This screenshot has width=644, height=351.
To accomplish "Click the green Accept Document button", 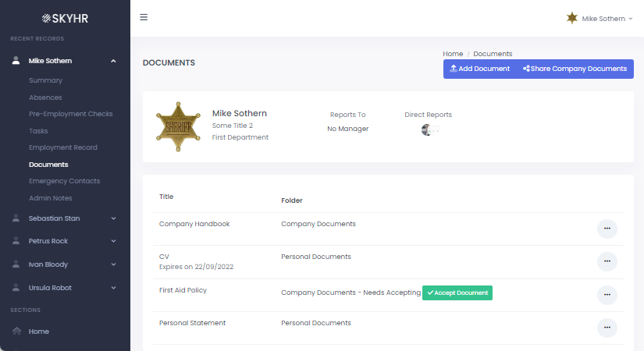I will [x=457, y=292].
